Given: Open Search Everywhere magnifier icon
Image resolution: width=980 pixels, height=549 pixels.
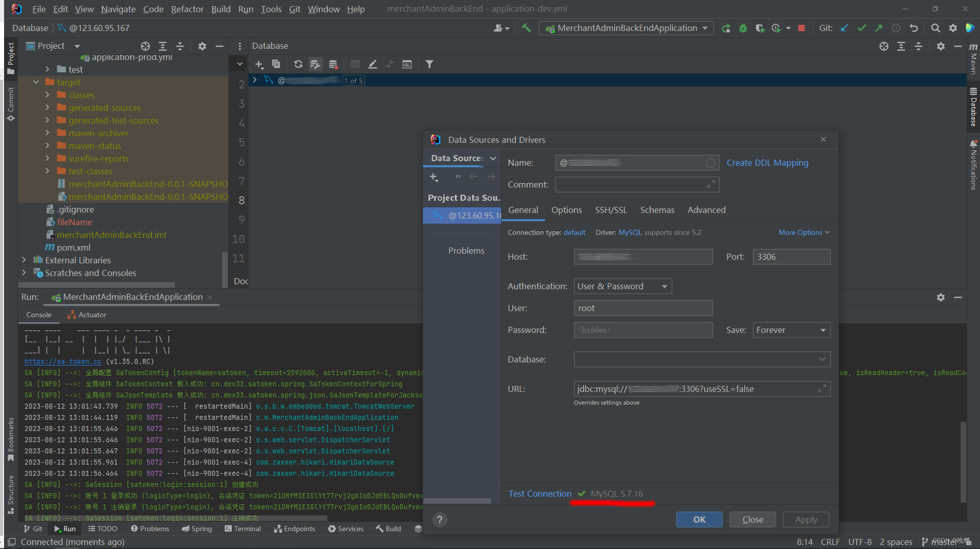Looking at the screenshot, I should pos(935,28).
